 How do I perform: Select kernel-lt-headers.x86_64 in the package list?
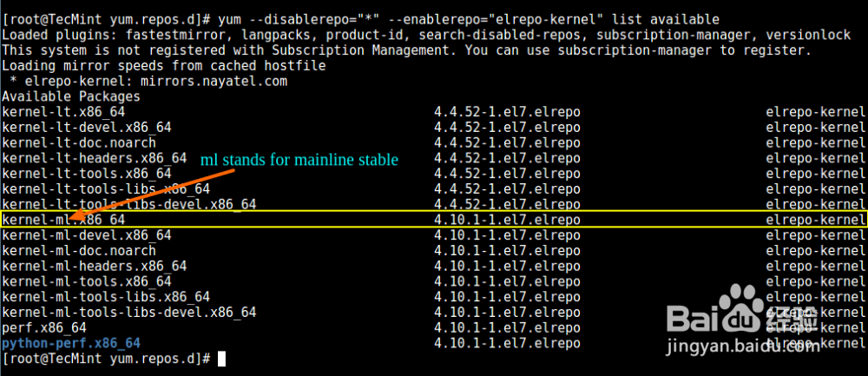point(95,158)
